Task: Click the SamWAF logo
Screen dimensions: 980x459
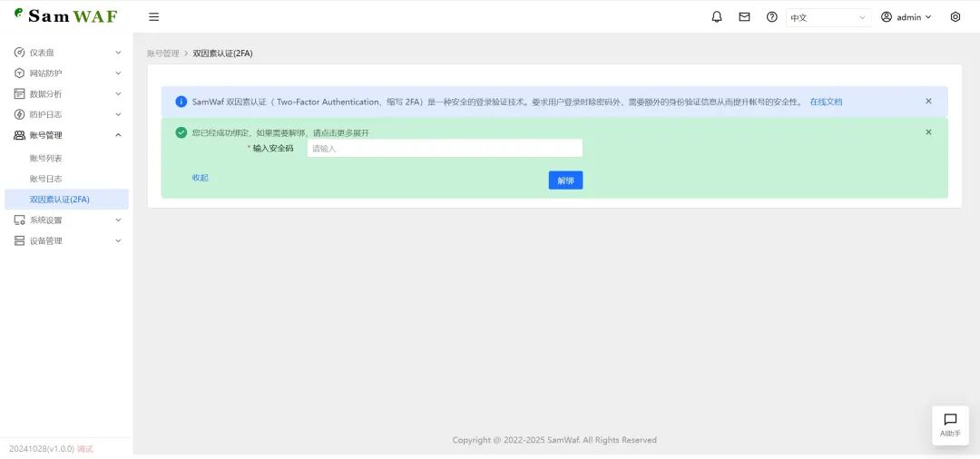Action: click(65, 15)
